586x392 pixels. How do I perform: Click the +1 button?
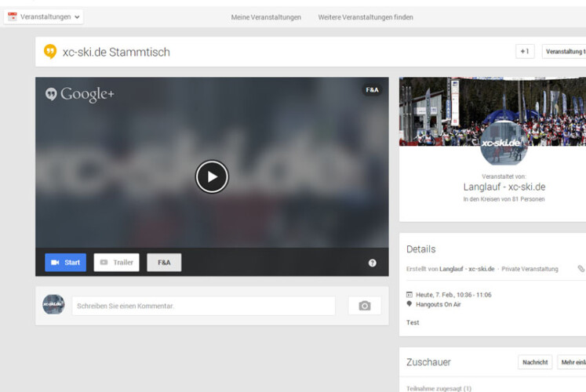pos(525,52)
